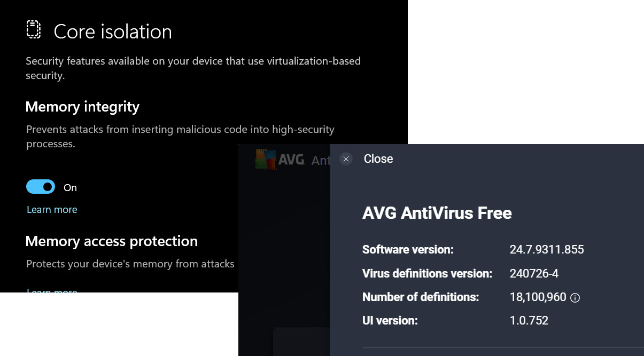Click the Core isolation chip icon
The image size is (644, 356).
point(34,30)
